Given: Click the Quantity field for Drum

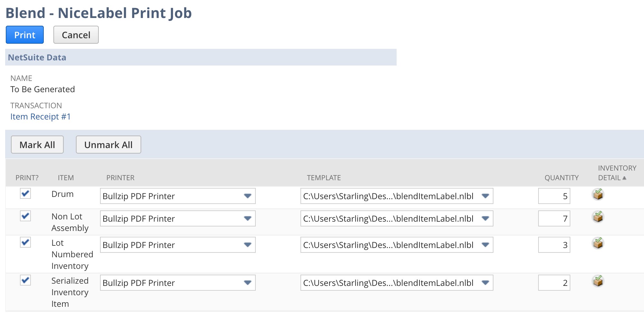Looking at the screenshot, I should (554, 196).
